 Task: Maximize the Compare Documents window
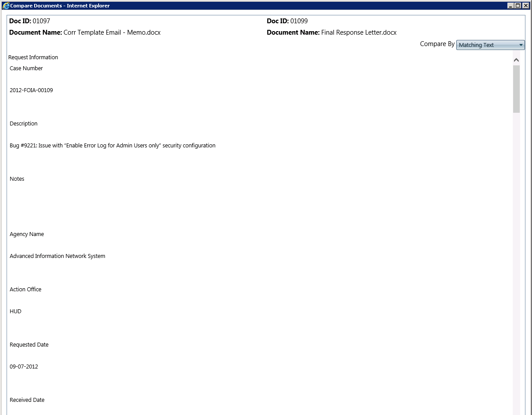click(x=518, y=6)
